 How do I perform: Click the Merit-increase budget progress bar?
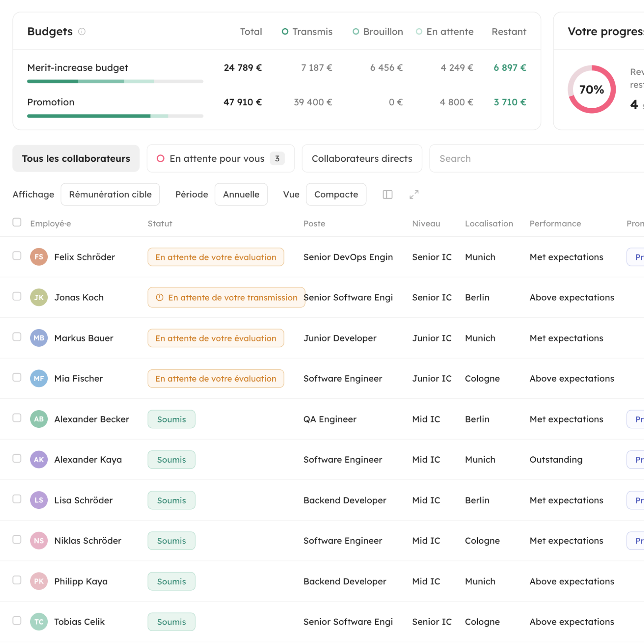[x=115, y=81]
